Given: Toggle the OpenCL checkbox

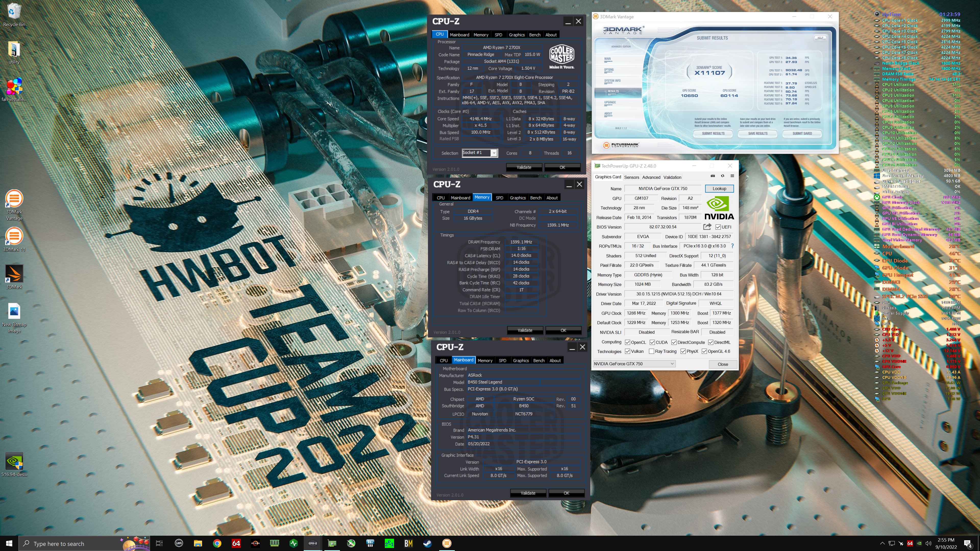Looking at the screenshot, I should point(628,342).
